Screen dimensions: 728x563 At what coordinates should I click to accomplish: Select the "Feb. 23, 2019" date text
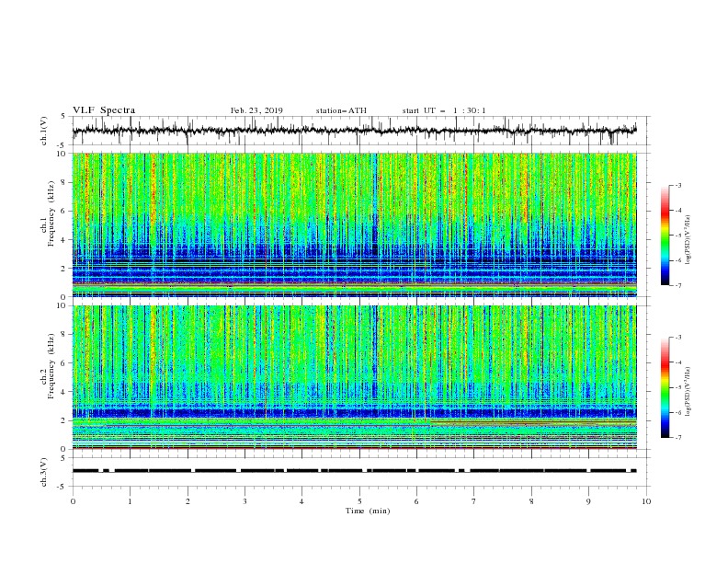tap(256, 110)
